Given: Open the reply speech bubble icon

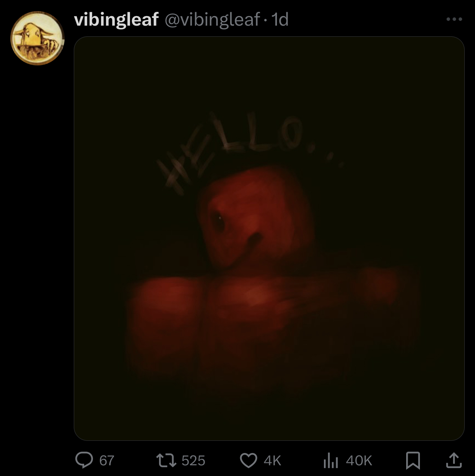Looking at the screenshot, I should click(x=84, y=460).
